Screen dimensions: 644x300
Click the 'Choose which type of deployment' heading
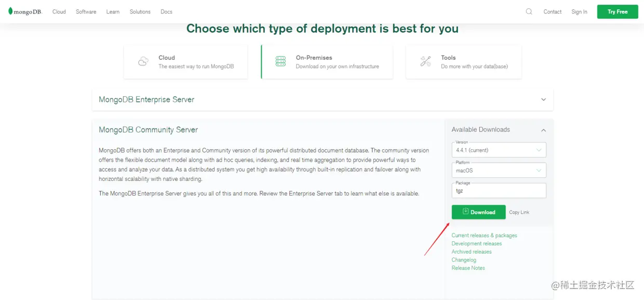point(323,29)
